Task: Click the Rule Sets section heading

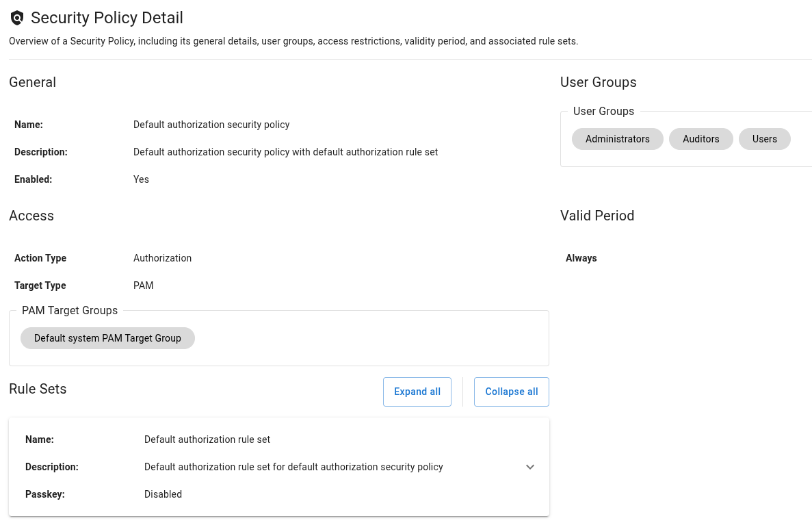Action: [x=38, y=389]
